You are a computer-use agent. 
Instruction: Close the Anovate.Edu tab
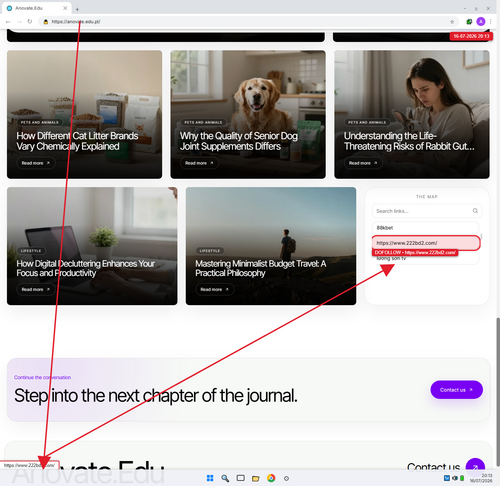click(x=65, y=8)
